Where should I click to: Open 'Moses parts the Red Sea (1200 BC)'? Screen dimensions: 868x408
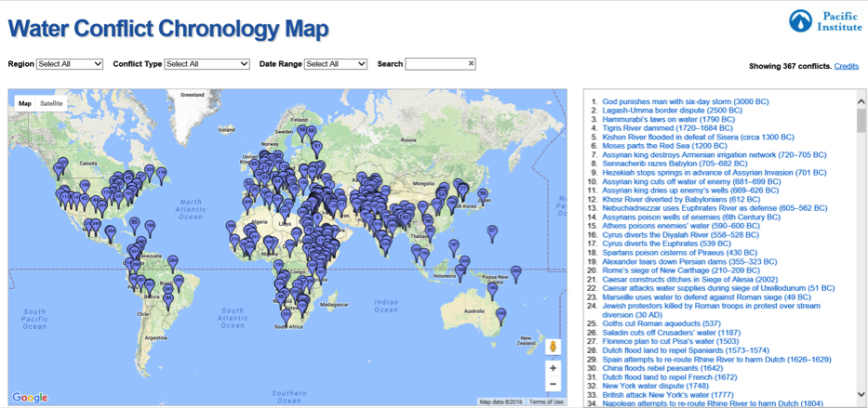pos(665,146)
